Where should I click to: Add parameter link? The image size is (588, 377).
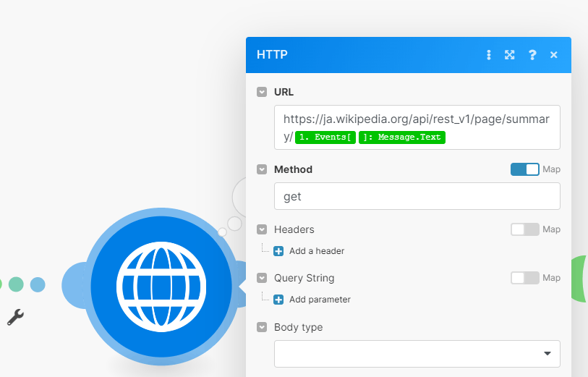tap(320, 300)
